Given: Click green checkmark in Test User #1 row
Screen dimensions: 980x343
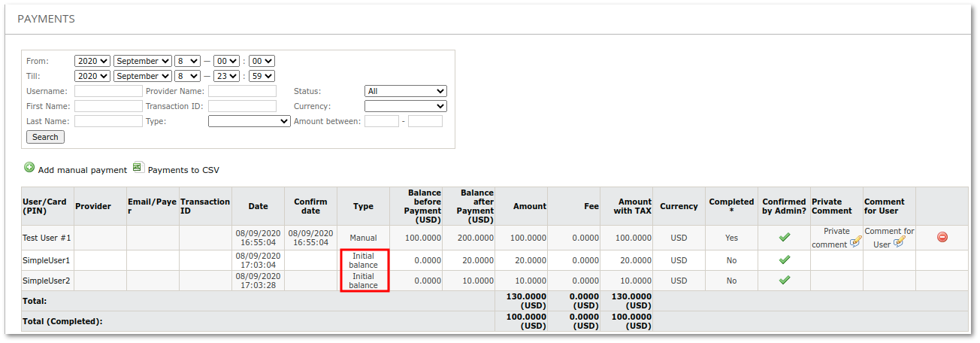Looking at the screenshot, I should 784,237.
